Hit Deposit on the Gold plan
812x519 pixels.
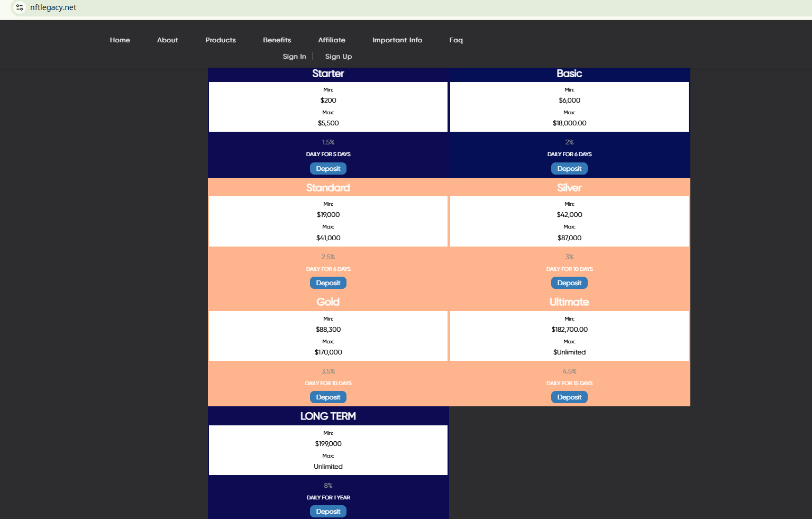pos(328,397)
